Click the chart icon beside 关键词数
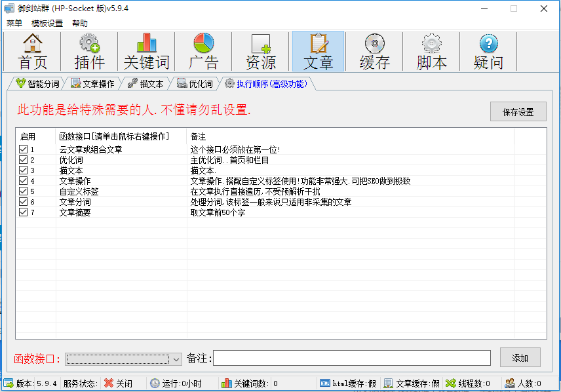 (227, 383)
